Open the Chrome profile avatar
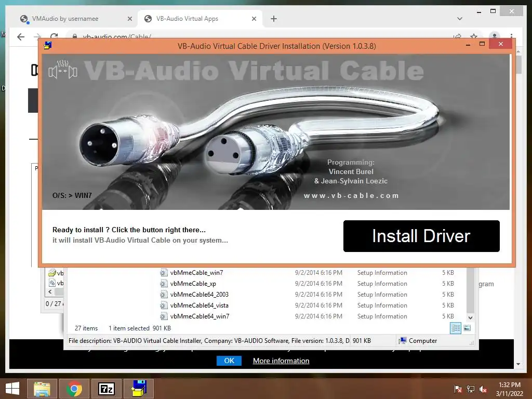Screen dimensions: 532x399 point(495,36)
